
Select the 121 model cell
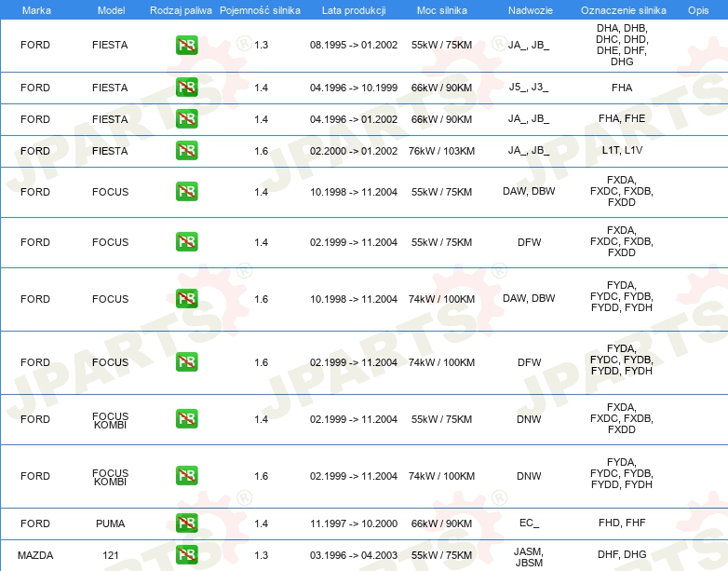111,555
